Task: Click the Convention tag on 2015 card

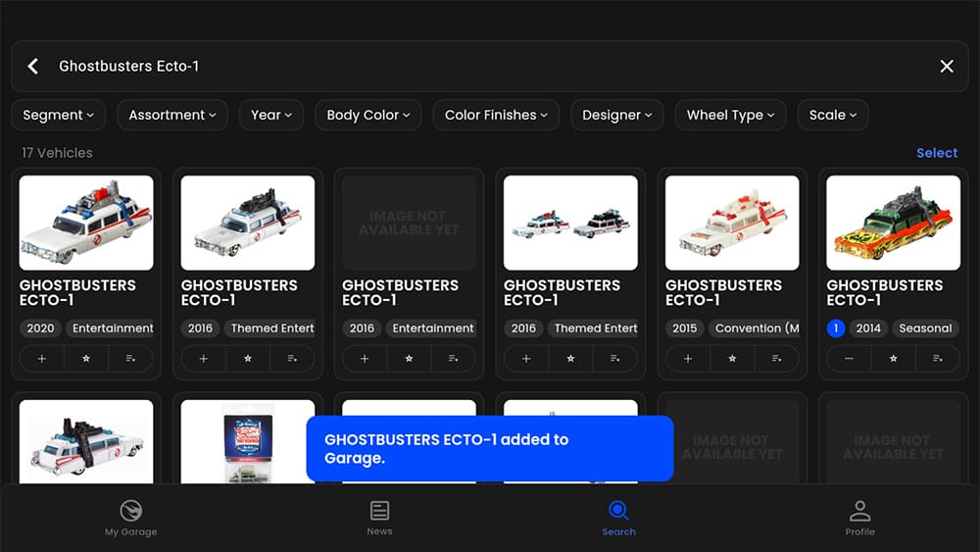Action: (x=754, y=328)
